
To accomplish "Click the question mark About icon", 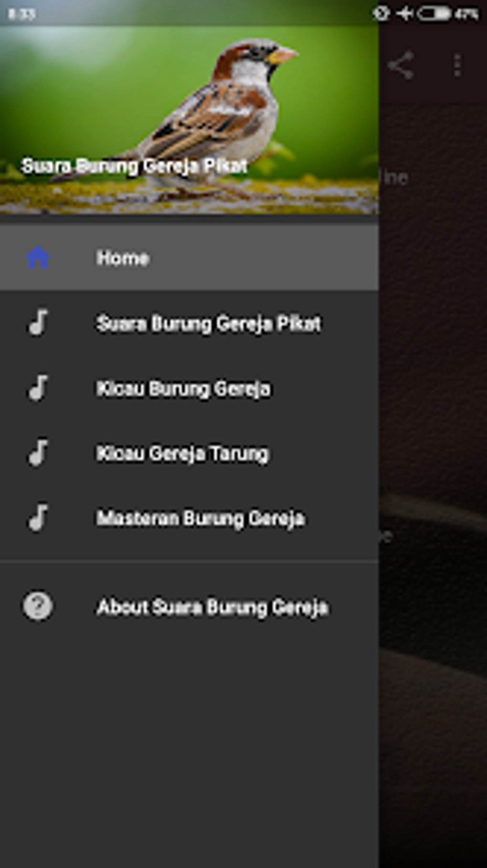I will coord(38,606).
